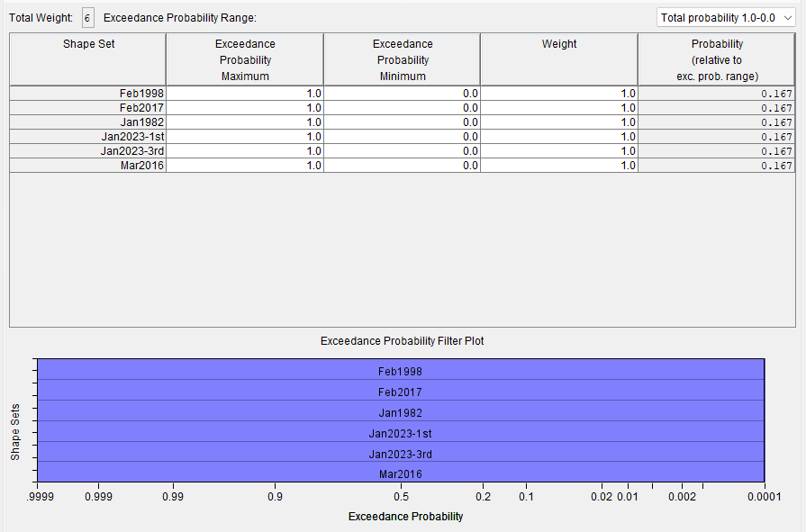Edit the Jan1982 weight cell
The height and width of the screenshot is (532, 806).
[x=559, y=122]
